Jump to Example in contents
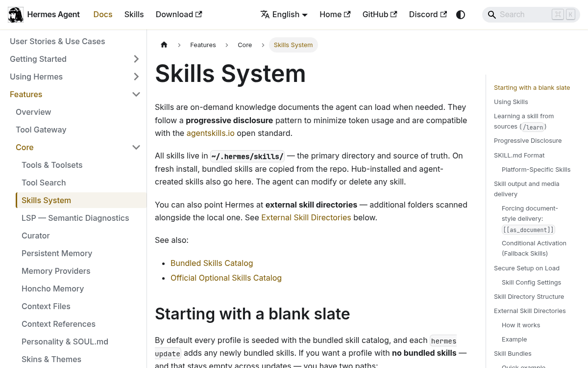The image size is (588, 368). coord(514,339)
